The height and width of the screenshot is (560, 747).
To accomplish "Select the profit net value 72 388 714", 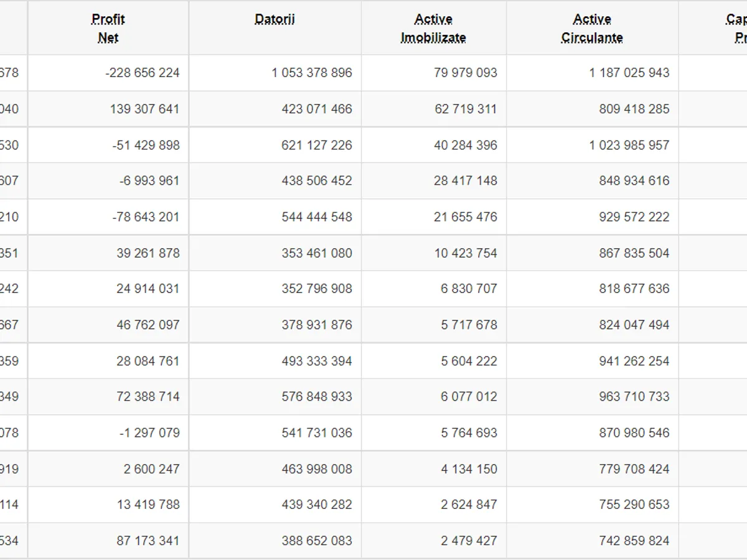I will pyautogui.click(x=148, y=396).
